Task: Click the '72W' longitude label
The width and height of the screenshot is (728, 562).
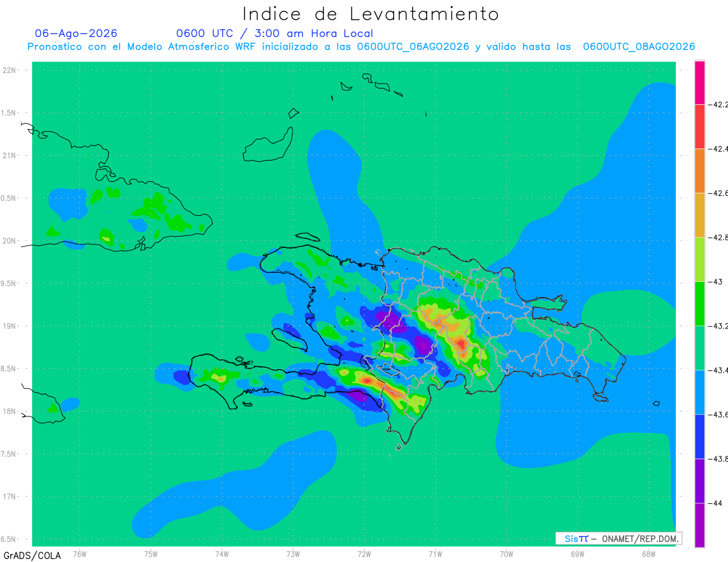Action: click(x=364, y=554)
